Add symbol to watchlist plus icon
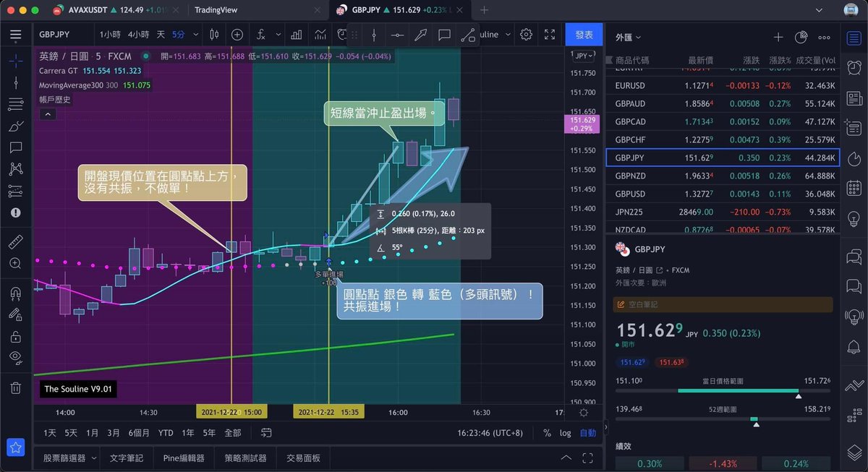Screen dimensions: 868x472 [x=778, y=37]
